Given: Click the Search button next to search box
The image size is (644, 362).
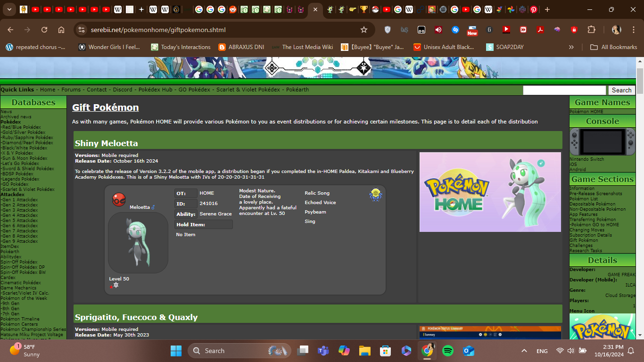Looking at the screenshot, I should (621, 90).
